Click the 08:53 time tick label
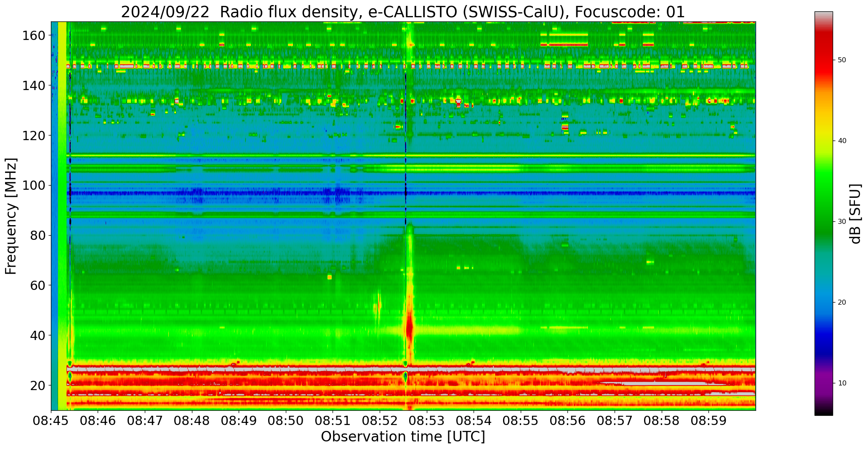The width and height of the screenshot is (868, 449). coord(427,421)
